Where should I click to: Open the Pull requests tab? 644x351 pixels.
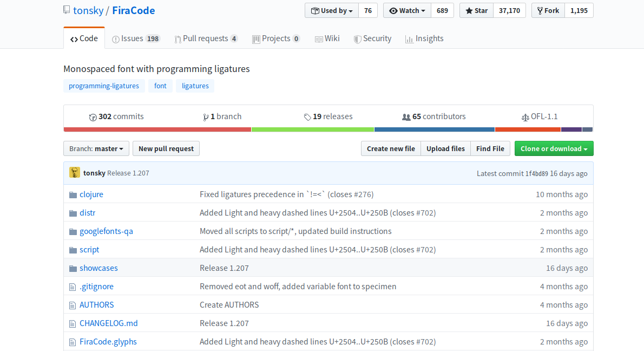(x=206, y=38)
